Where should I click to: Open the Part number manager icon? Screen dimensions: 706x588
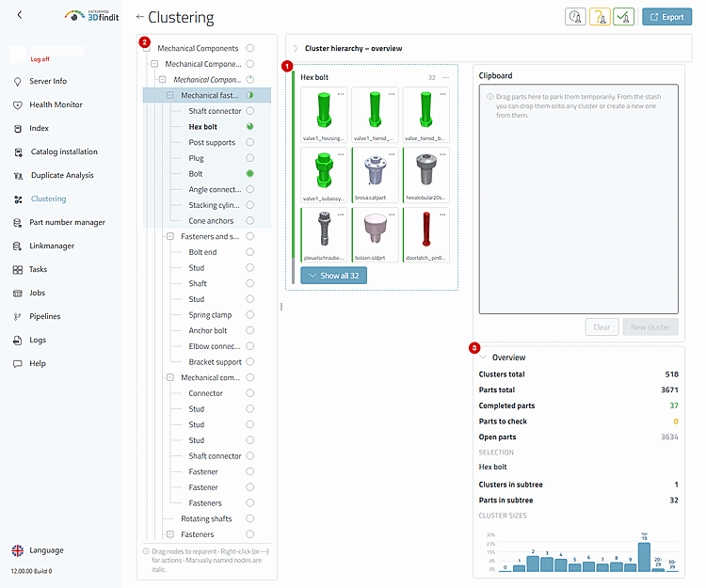pyautogui.click(x=18, y=223)
